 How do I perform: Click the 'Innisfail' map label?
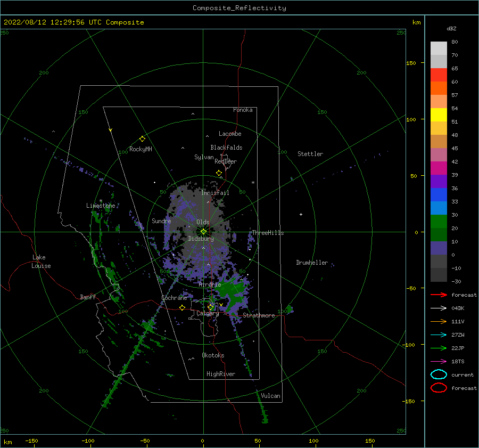pos(215,193)
